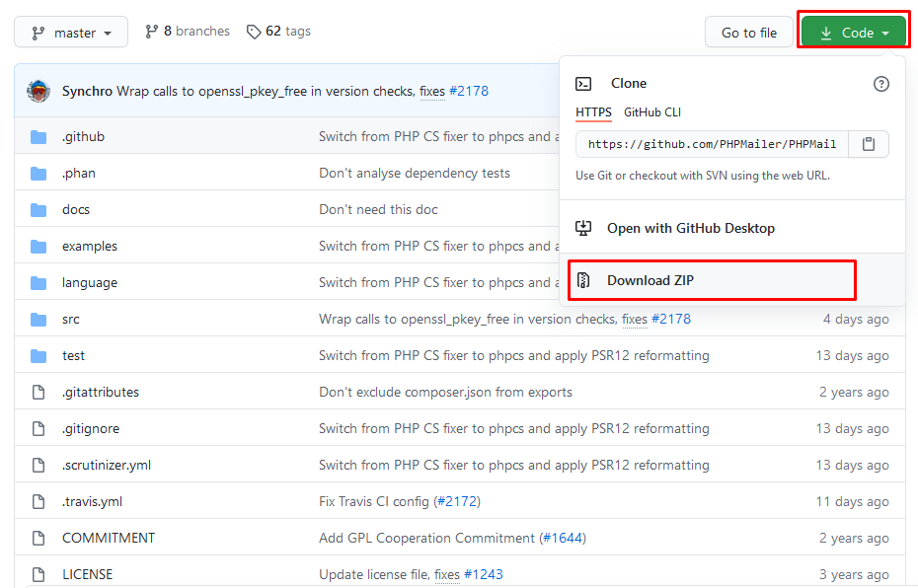Screen dimensions: 918x588
Task: Open 'Don't exclude composer.json from exports' commit
Action: [445, 392]
